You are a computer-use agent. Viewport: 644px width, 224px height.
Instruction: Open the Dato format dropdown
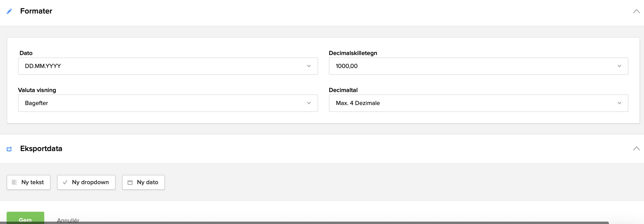167,66
